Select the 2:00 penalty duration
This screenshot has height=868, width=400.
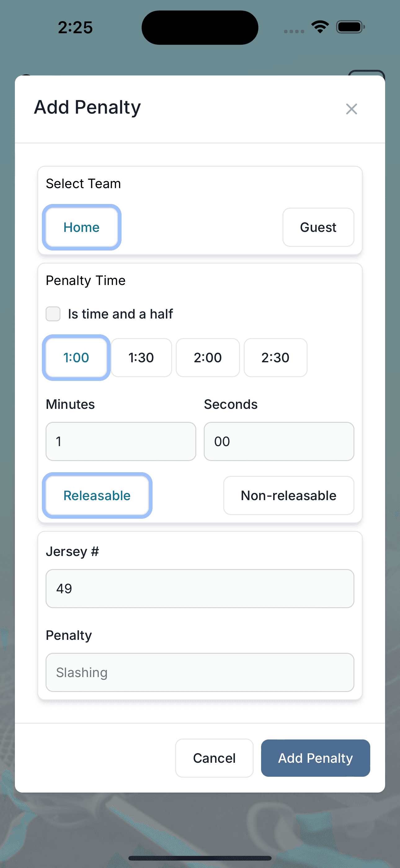(x=207, y=358)
